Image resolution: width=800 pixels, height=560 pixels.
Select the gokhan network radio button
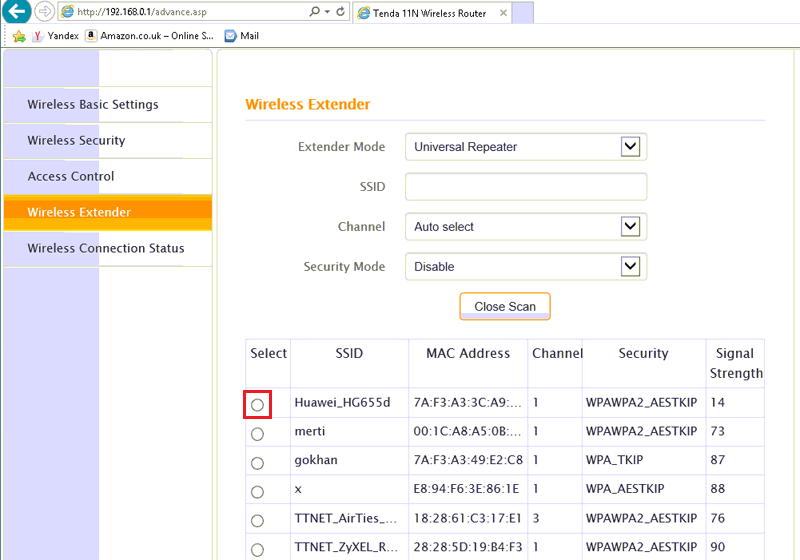click(257, 463)
